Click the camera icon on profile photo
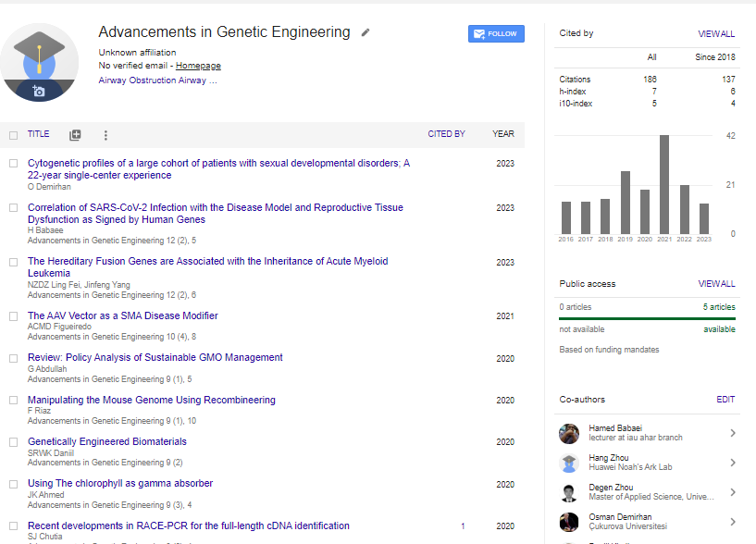The width and height of the screenshot is (756, 544). pos(39,91)
